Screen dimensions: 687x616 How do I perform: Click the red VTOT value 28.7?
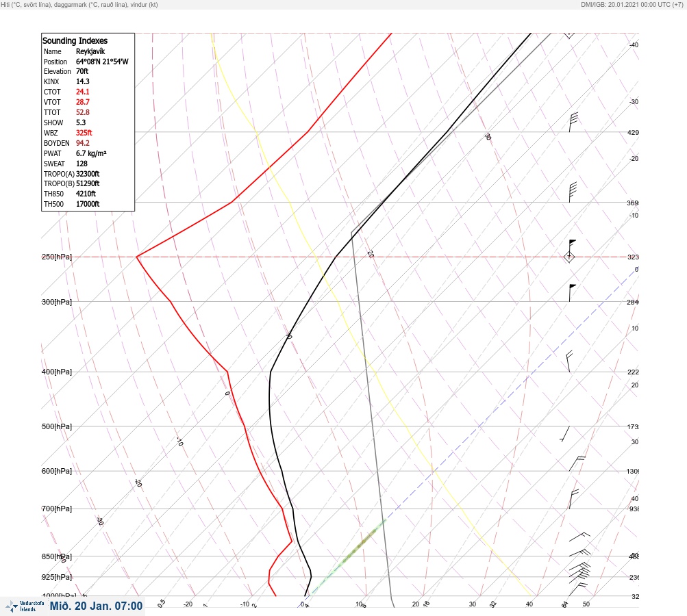82,102
